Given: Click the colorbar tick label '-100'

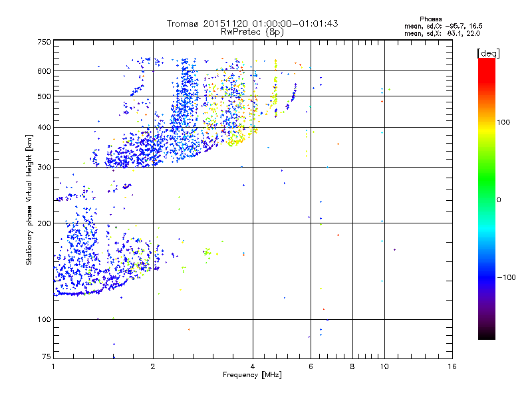Looking at the screenshot, I should tap(506, 277).
